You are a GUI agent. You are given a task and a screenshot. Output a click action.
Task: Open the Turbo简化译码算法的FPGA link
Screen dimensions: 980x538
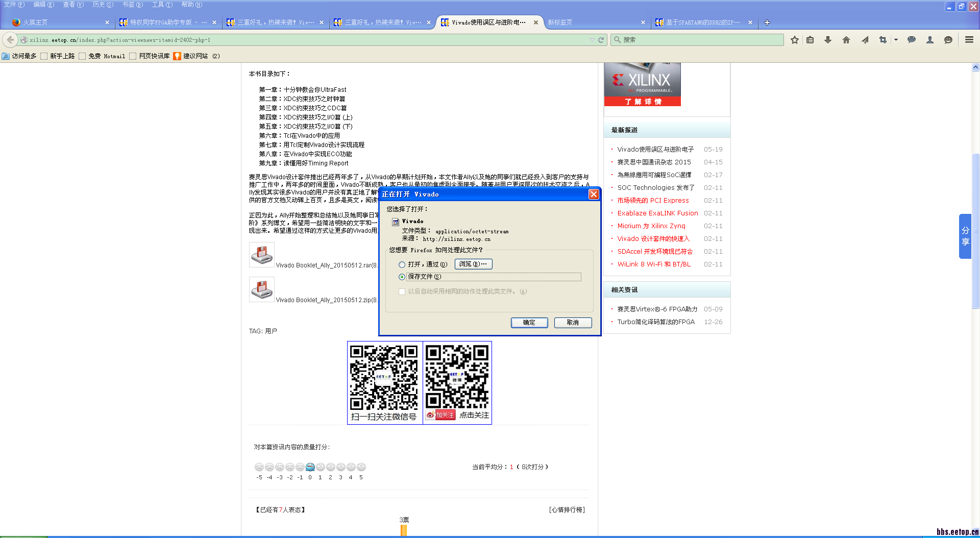(x=656, y=322)
